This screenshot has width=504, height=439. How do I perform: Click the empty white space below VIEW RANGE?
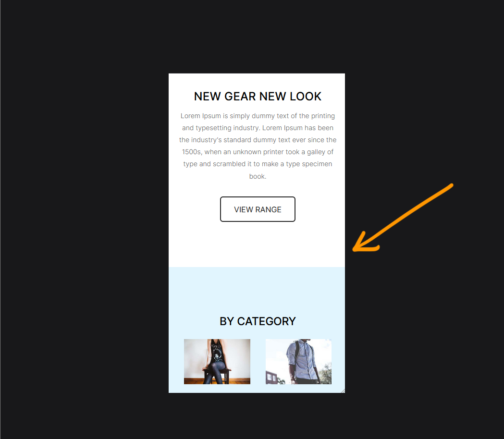pyautogui.click(x=257, y=244)
